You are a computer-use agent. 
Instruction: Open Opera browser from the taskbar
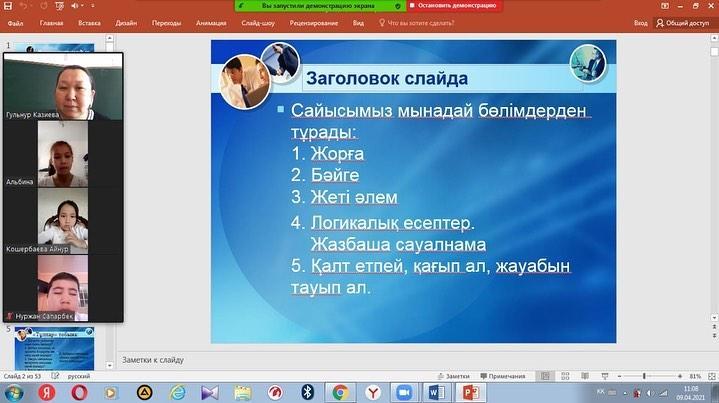pyautogui.click(x=80, y=392)
